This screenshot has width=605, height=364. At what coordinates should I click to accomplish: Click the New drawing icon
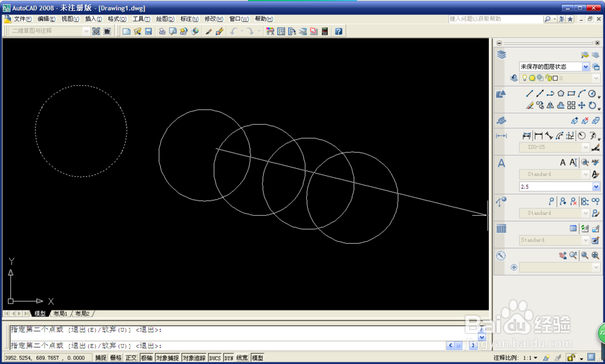126,31
